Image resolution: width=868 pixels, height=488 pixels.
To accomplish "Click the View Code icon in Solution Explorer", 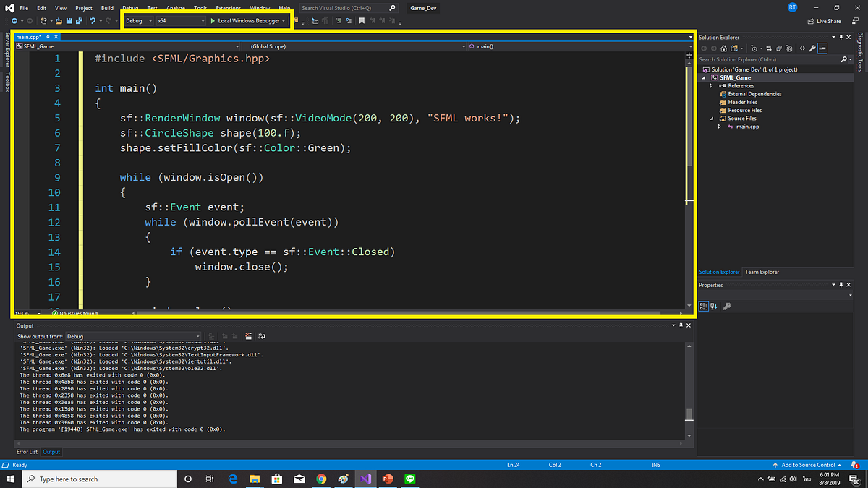I will (x=802, y=48).
